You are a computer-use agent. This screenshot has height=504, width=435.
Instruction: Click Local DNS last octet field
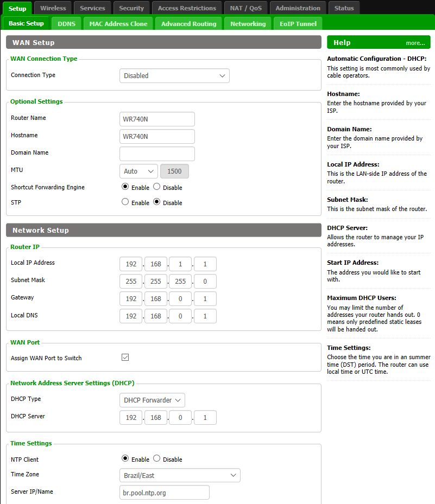[205, 316]
